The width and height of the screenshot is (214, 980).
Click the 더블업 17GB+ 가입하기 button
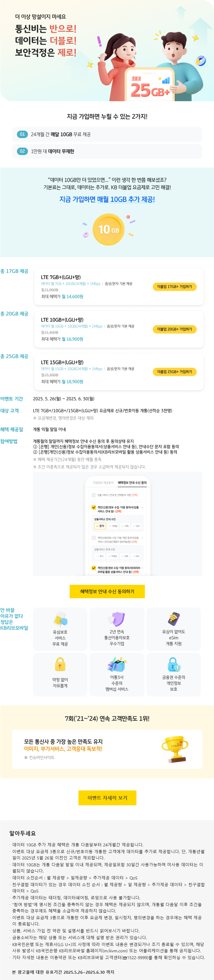point(174,287)
